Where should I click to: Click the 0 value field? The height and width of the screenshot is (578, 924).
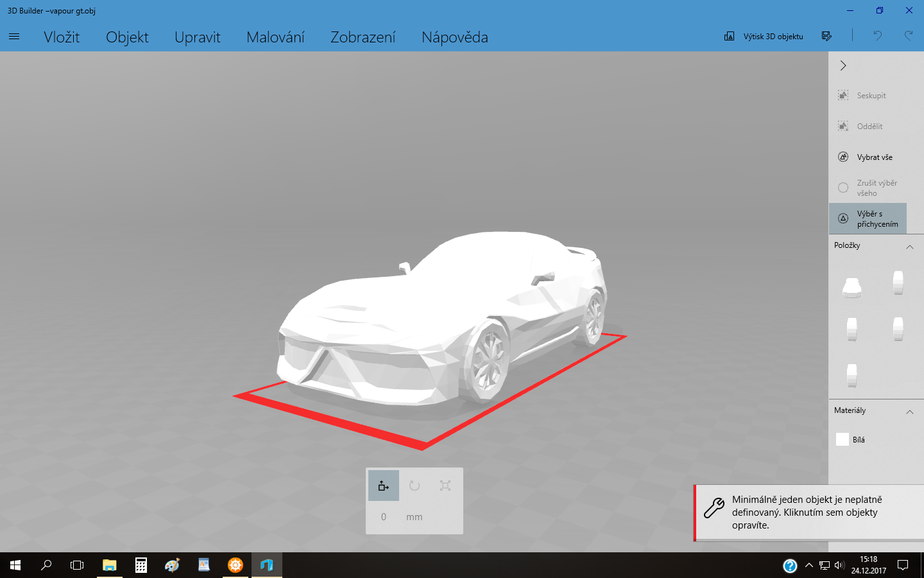pos(384,516)
